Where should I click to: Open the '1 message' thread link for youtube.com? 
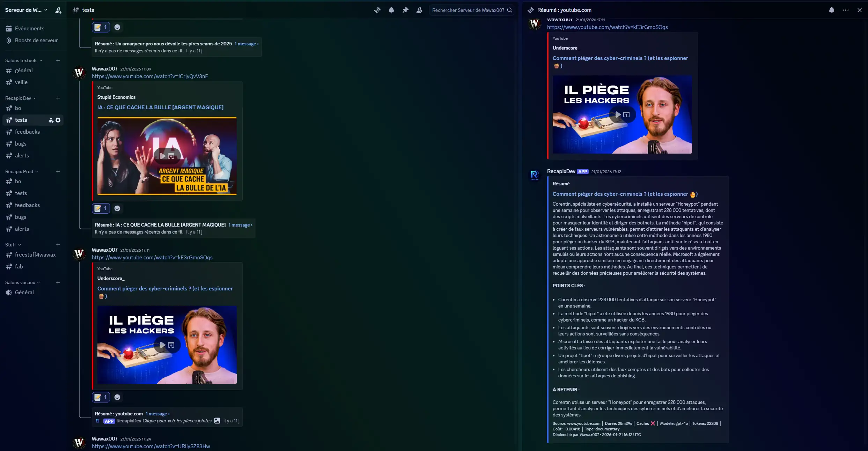(x=157, y=414)
